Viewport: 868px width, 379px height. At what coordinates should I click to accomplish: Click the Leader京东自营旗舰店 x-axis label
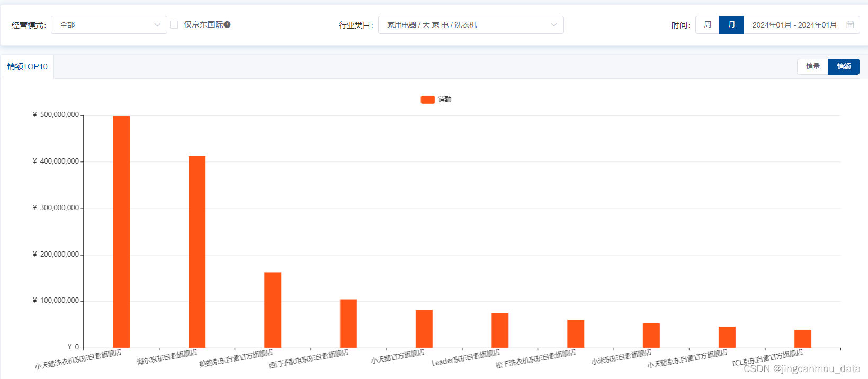[x=466, y=358]
